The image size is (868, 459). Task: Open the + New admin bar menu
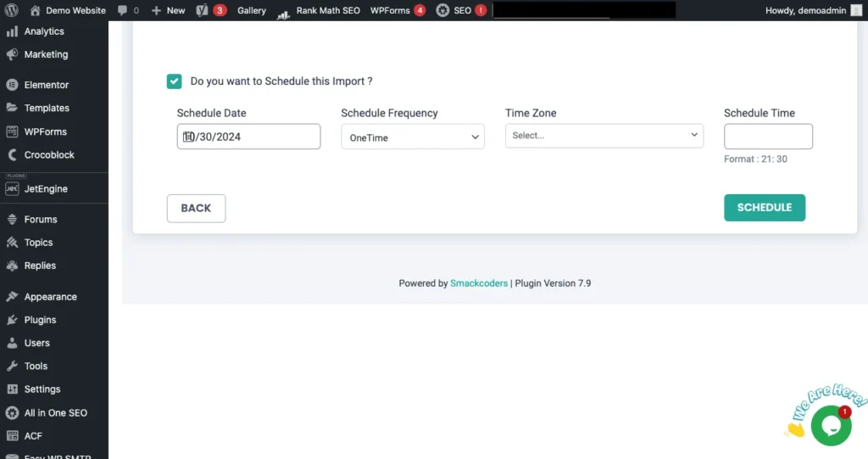tap(168, 10)
